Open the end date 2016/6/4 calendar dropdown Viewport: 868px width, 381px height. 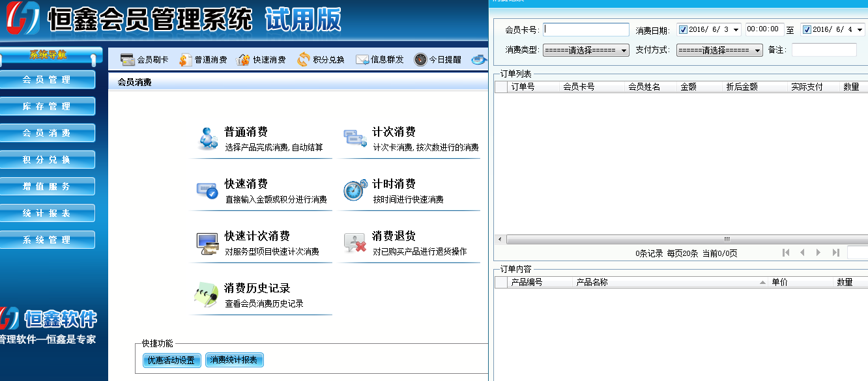point(860,29)
